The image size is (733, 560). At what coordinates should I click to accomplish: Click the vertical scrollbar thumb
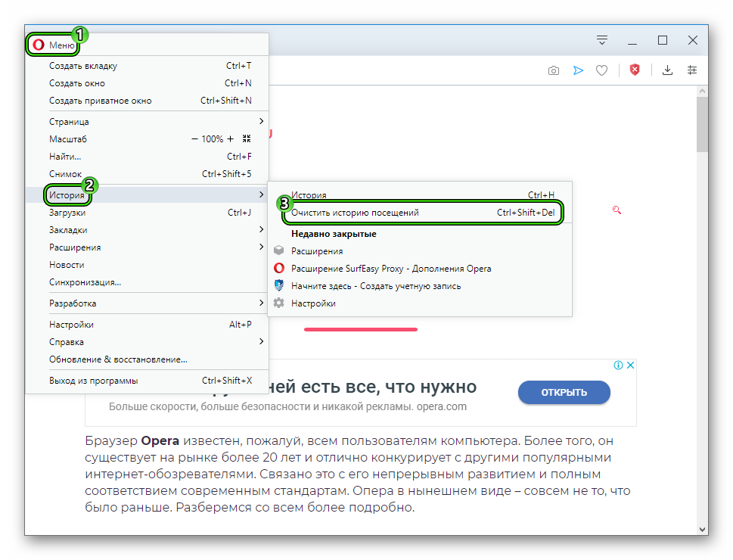pos(702,125)
